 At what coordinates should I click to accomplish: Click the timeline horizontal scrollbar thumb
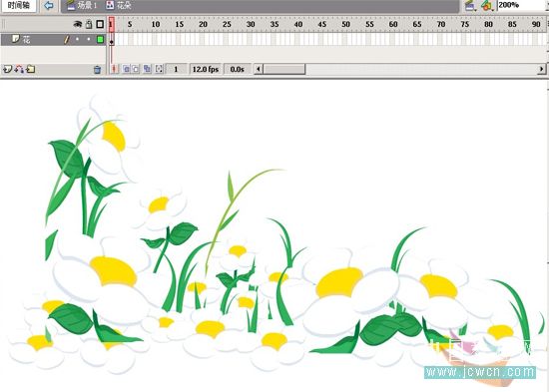(x=284, y=69)
